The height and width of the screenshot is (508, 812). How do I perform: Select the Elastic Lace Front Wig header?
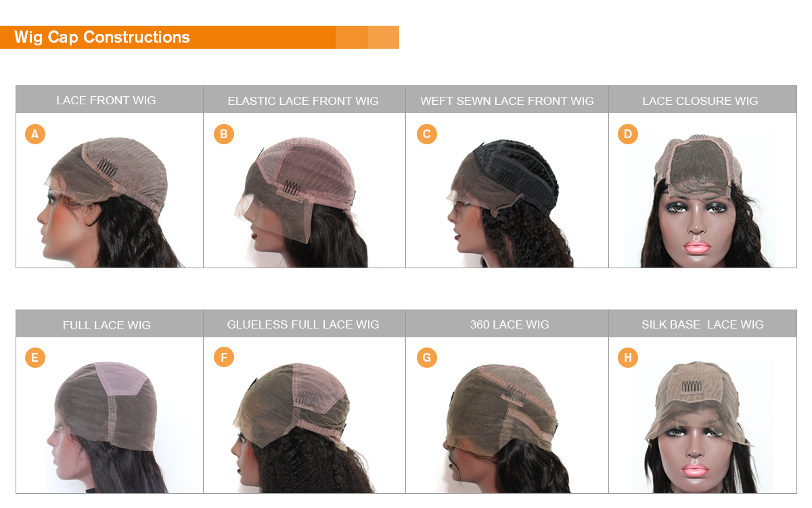point(304,100)
